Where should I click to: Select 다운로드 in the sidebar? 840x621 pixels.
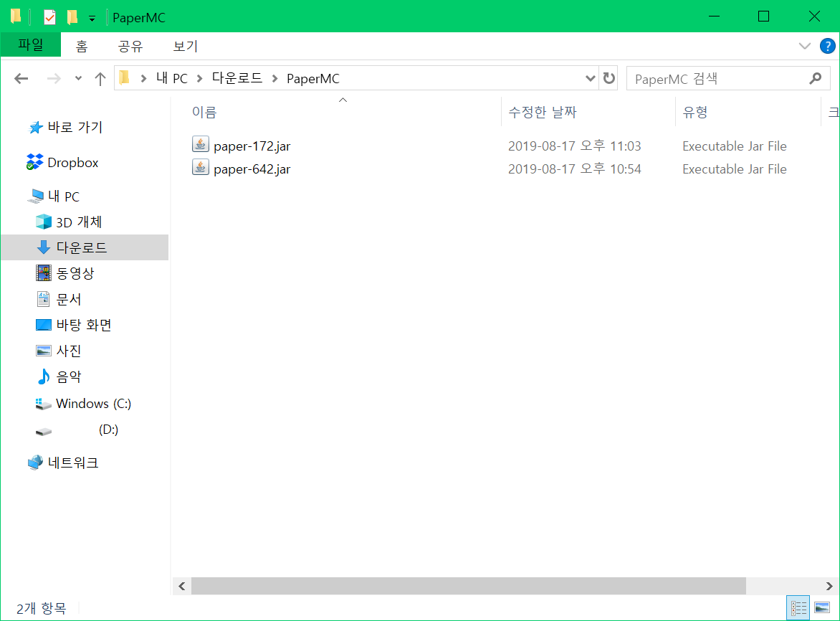coord(85,247)
